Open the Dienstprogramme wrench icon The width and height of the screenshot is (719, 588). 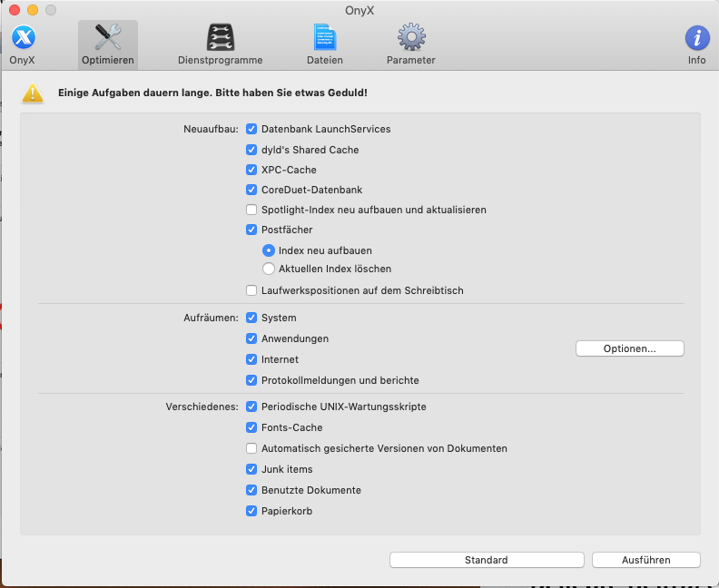pyautogui.click(x=220, y=38)
